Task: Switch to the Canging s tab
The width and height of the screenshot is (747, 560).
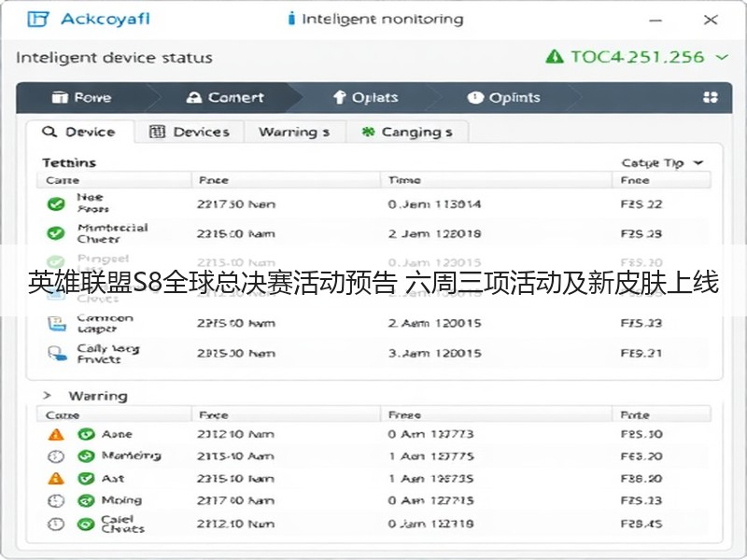Action: click(407, 132)
